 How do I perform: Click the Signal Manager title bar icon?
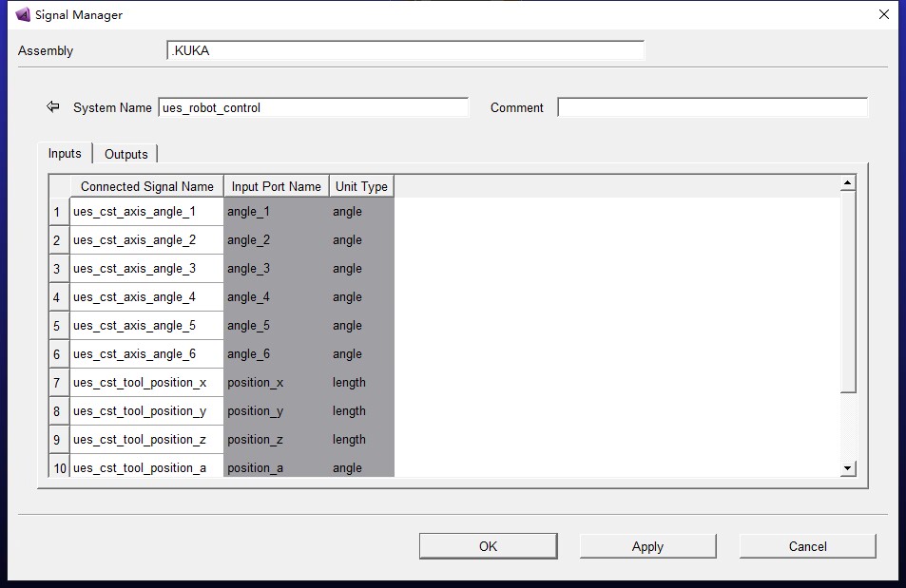coord(23,15)
